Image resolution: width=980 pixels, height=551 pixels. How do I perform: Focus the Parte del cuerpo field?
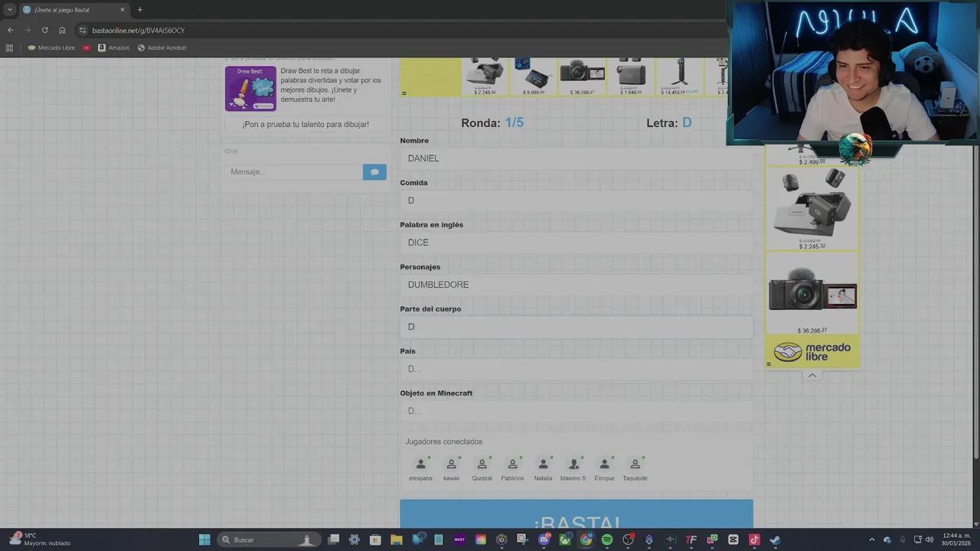pyautogui.click(x=576, y=327)
